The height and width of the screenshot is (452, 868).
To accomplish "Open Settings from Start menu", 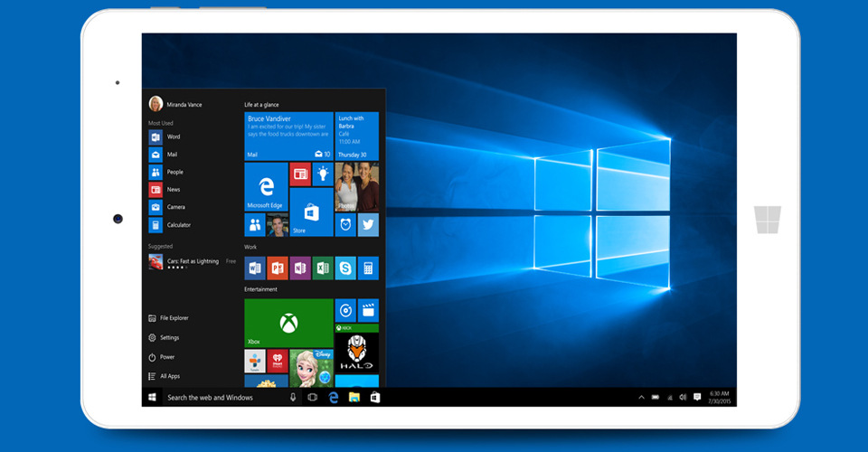I will click(164, 337).
